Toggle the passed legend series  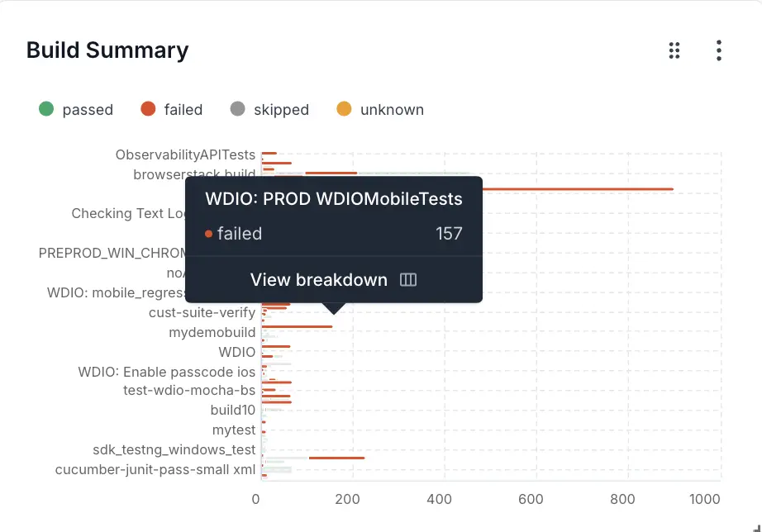coord(87,110)
